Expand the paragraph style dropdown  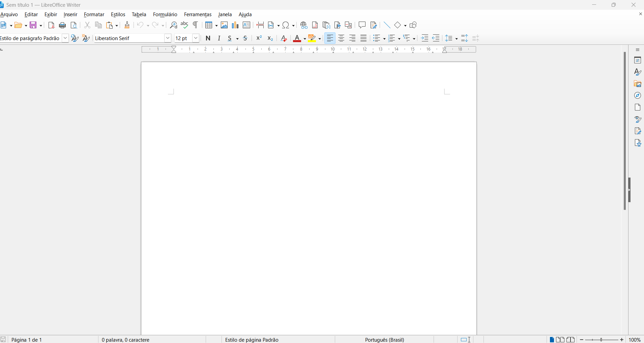pos(65,38)
